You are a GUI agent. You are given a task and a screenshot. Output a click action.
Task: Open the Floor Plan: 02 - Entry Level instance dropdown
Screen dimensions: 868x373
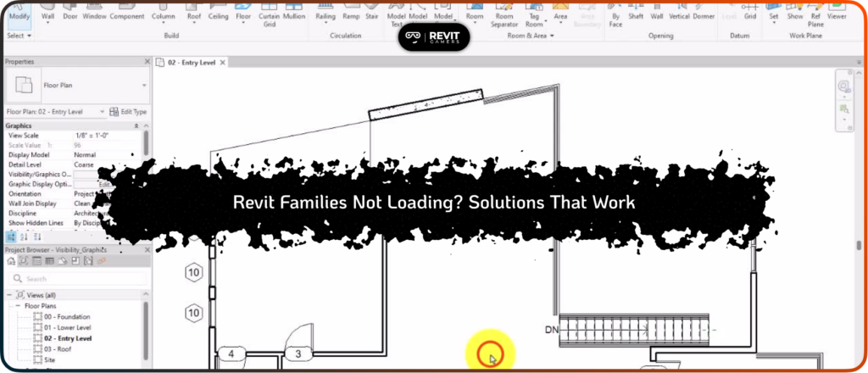(102, 112)
